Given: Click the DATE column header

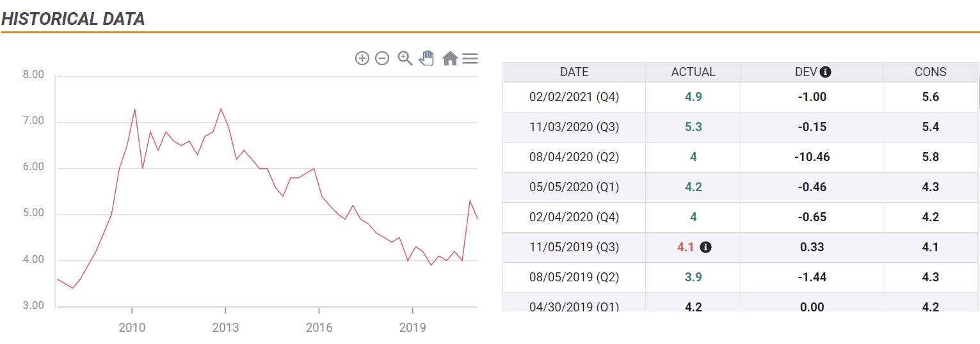Looking at the screenshot, I should click(x=574, y=72).
